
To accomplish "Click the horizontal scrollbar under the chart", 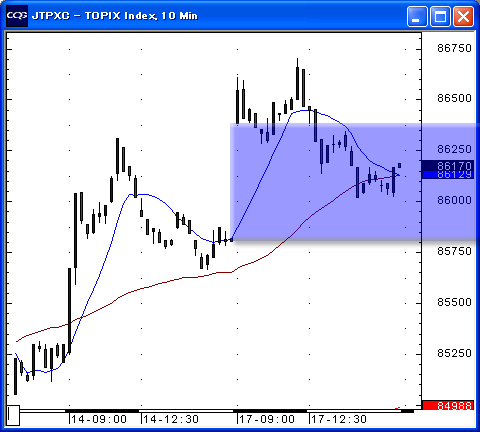I will click(217, 411).
